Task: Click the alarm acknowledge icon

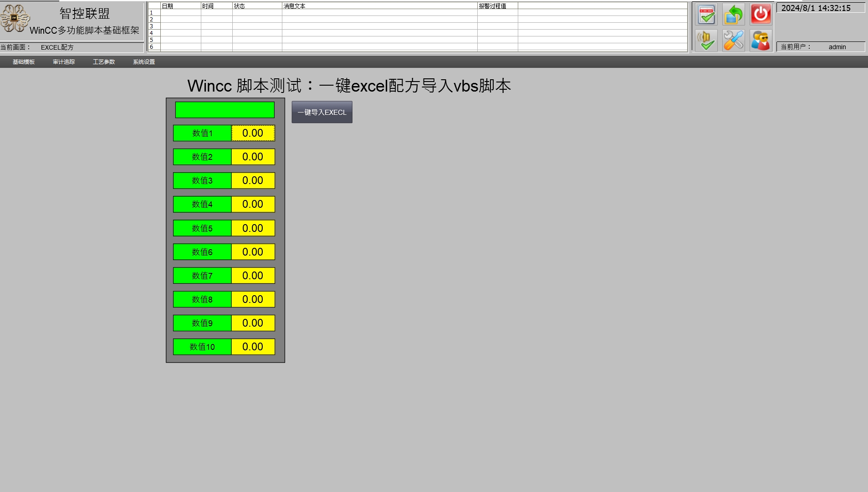Action: [706, 14]
